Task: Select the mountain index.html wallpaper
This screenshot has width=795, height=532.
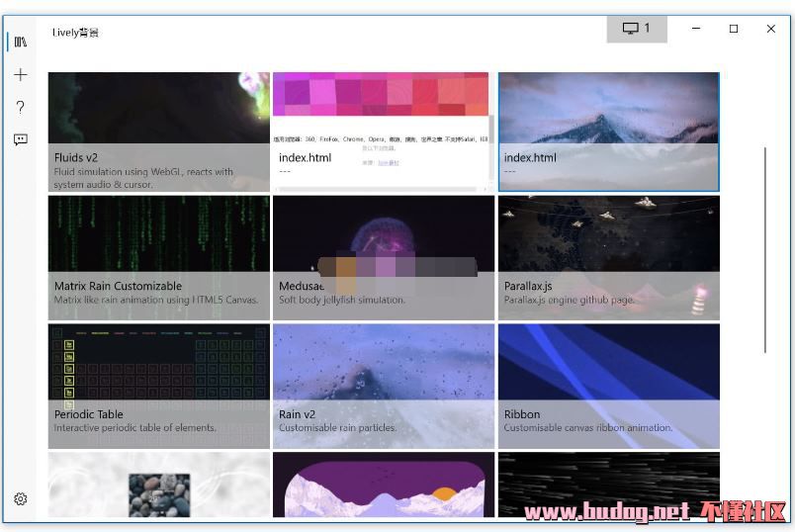Action: coord(608,131)
